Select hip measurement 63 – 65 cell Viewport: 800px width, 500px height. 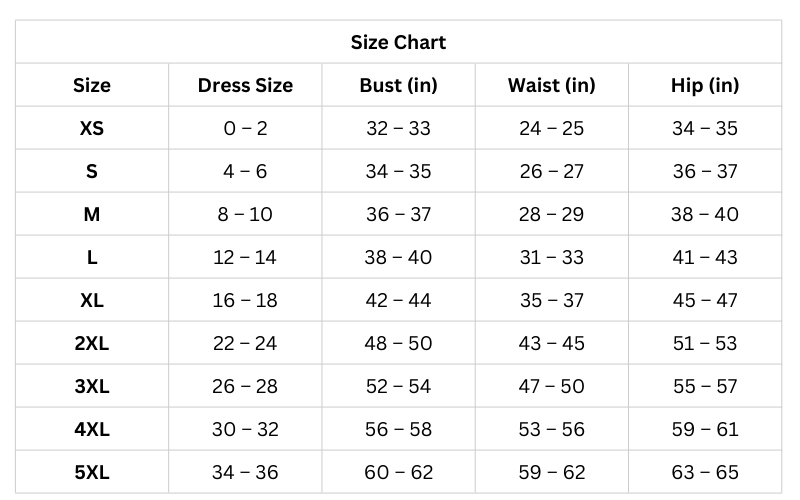705,472
